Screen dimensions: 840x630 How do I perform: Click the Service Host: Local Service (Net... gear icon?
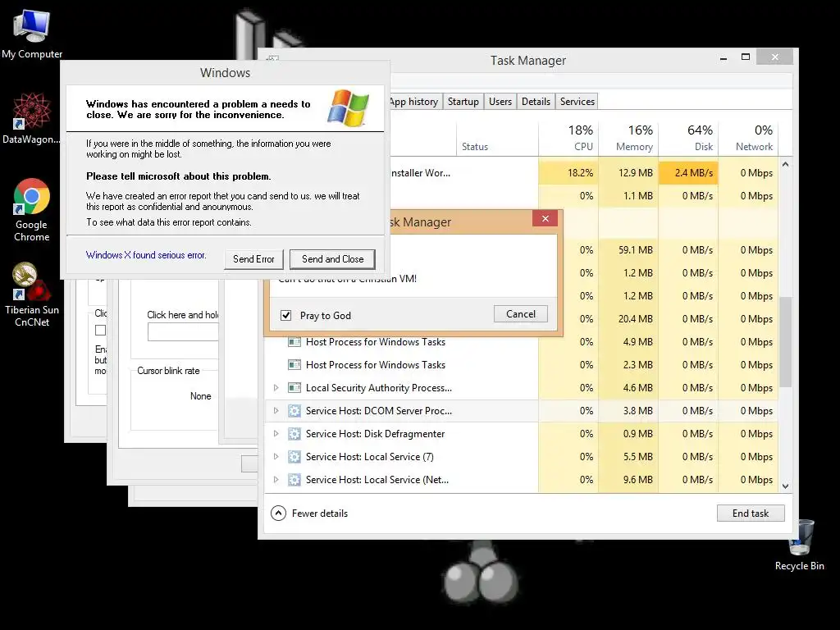(x=294, y=480)
